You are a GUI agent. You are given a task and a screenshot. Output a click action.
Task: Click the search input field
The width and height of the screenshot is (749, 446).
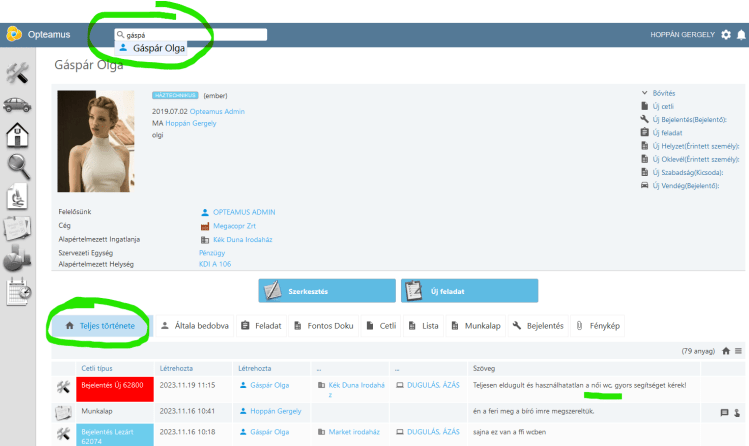pyautogui.click(x=190, y=34)
